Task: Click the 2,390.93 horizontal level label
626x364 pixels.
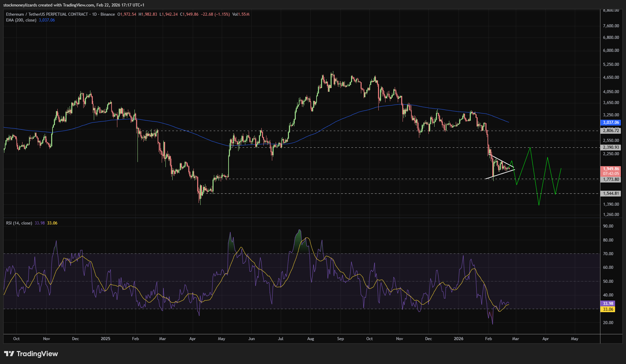Action: [611, 148]
